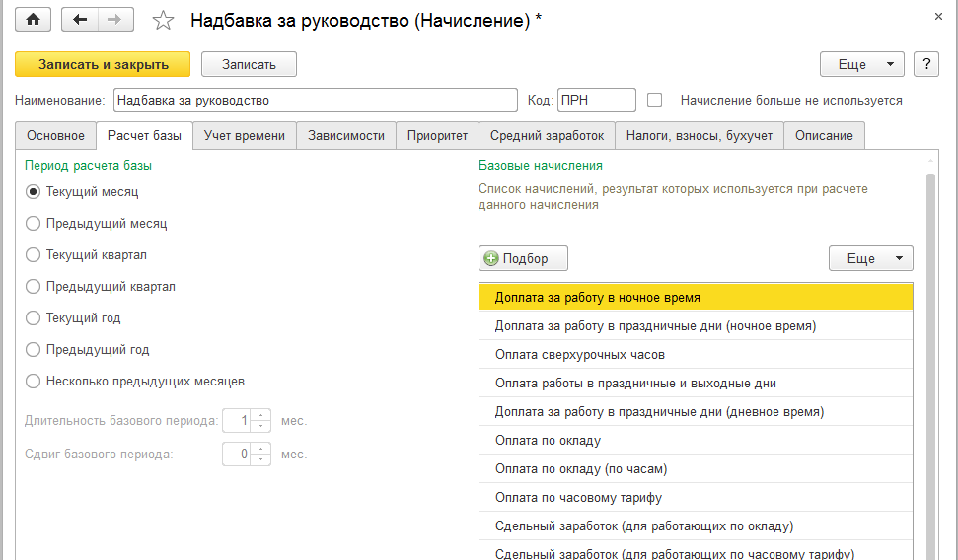
Task: Click the Код input field
Action: (596, 100)
